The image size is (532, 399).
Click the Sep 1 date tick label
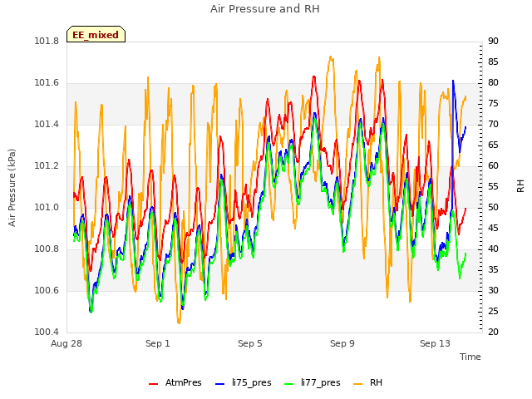pos(158,343)
